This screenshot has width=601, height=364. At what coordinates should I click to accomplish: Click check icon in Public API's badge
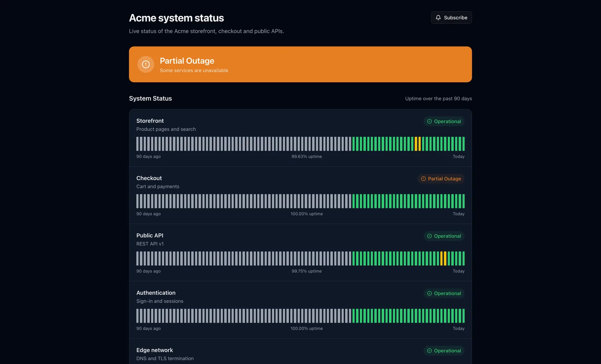point(429,236)
